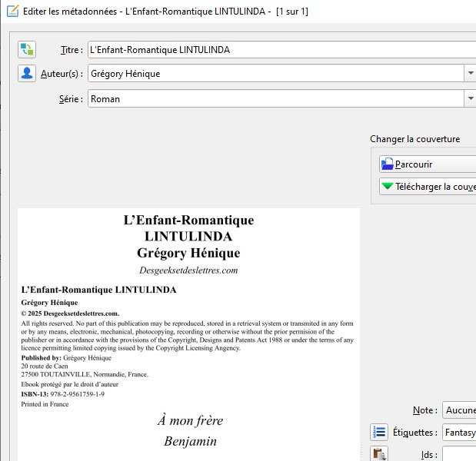
Task: Click into the Série combo field
Action: tap(275, 98)
